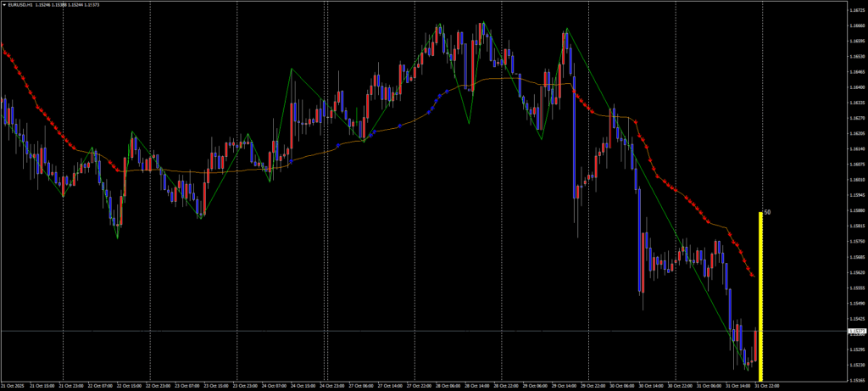Click the "21 Oct 2025" date on time axis
Viewport: 868px width, 391px height.
pyautogui.click(x=12, y=386)
